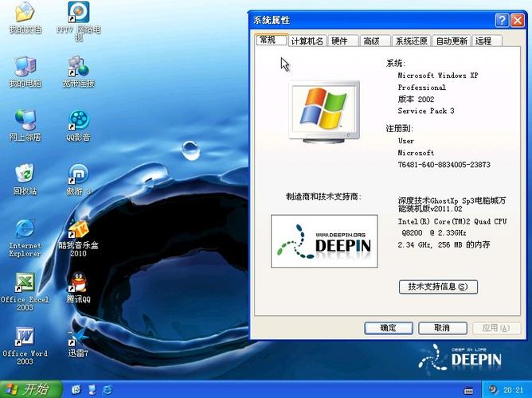
Task: Click the 应用(A) button
Action: click(496, 328)
